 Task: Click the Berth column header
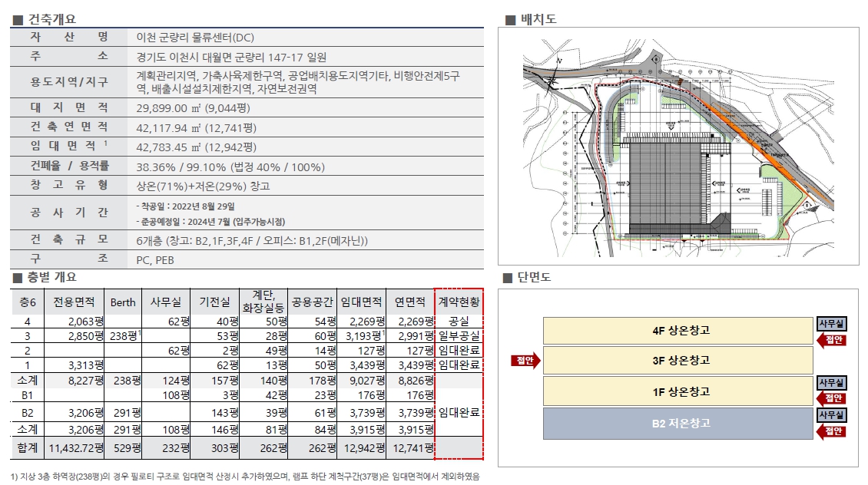tap(123, 302)
